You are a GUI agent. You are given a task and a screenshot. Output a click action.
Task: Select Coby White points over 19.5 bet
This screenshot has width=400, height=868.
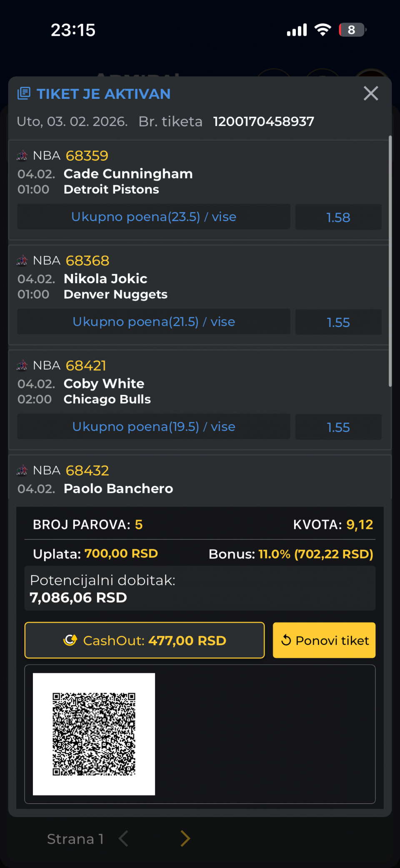154,427
